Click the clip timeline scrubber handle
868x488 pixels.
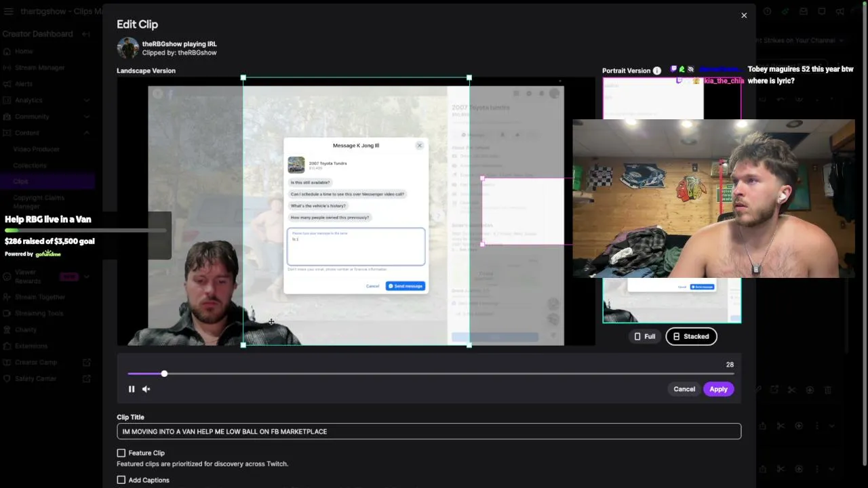coord(164,373)
